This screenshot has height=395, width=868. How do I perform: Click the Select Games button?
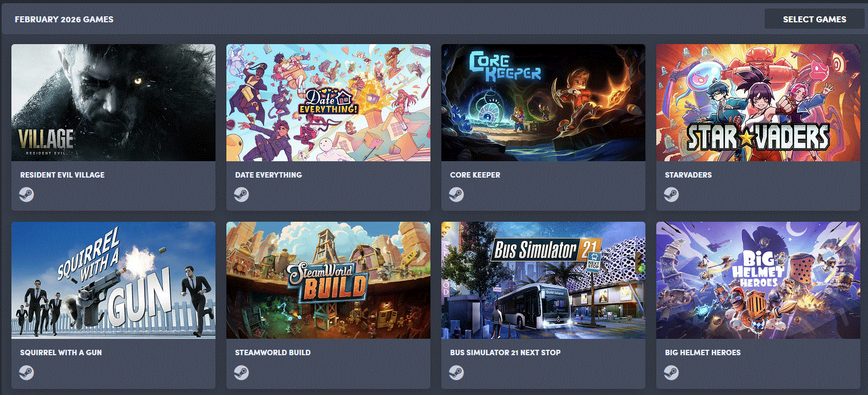(x=814, y=19)
